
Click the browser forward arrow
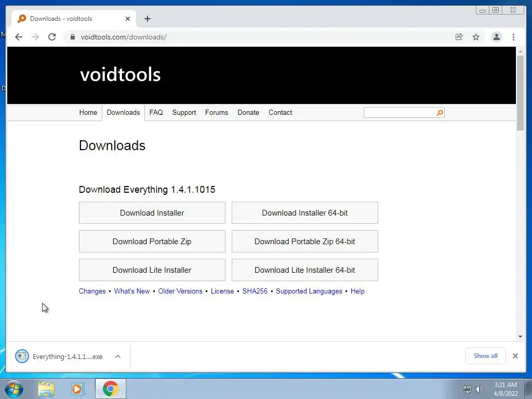click(35, 37)
